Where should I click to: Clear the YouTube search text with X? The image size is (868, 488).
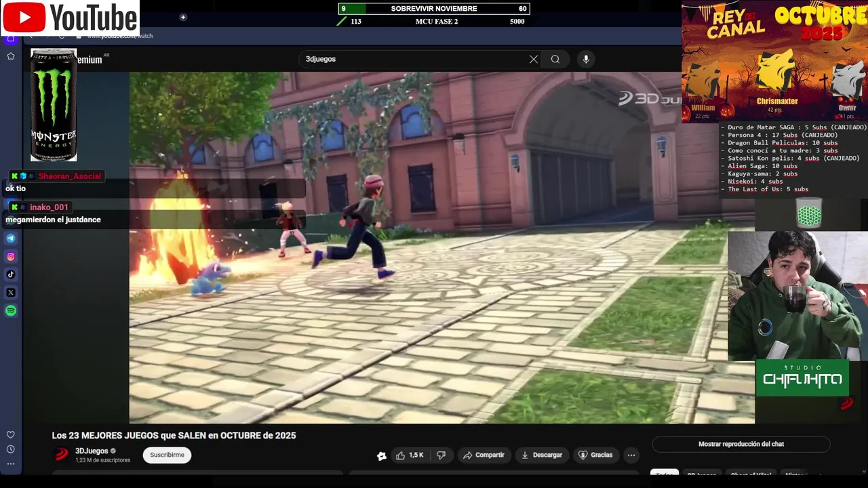(534, 59)
